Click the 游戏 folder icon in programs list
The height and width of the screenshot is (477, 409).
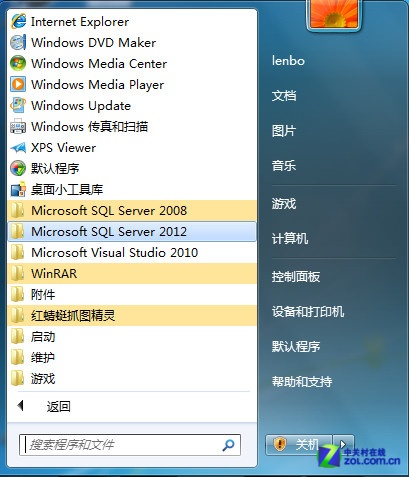click(17, 378)
